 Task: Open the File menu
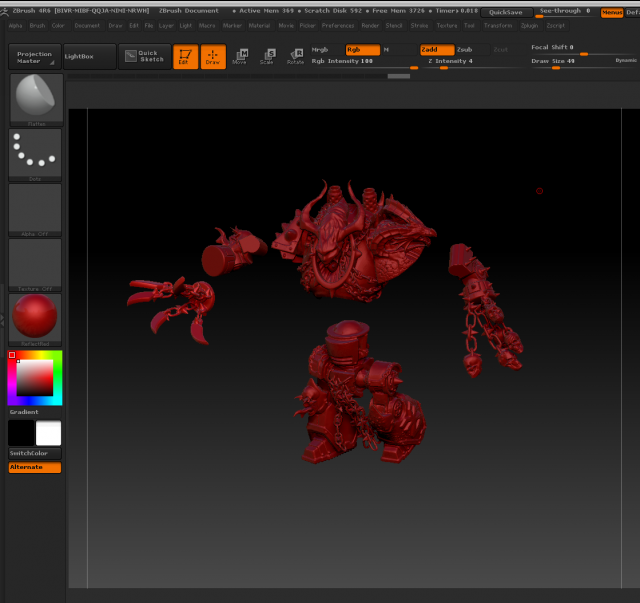[149, 26]
